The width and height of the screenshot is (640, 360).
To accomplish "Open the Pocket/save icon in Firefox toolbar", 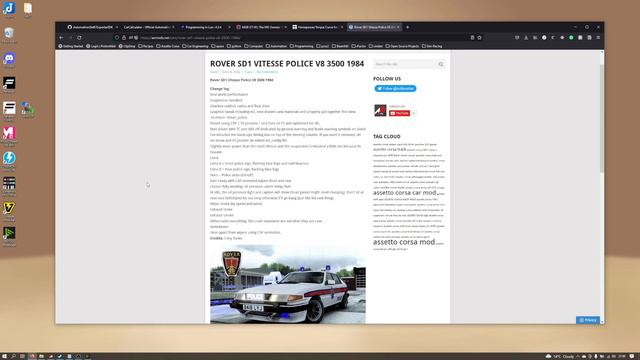I will pyautogui.click(x=517, y=38).
